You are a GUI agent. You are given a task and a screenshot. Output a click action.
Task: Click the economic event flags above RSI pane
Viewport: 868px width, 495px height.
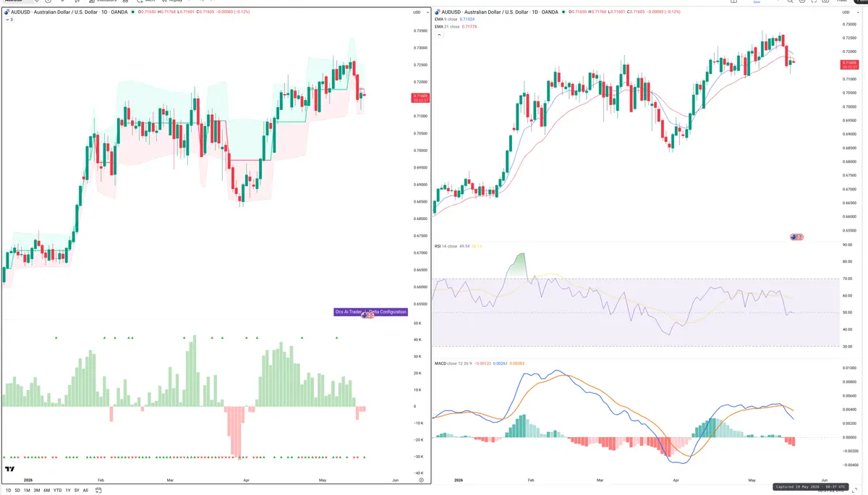click(796, 237)
